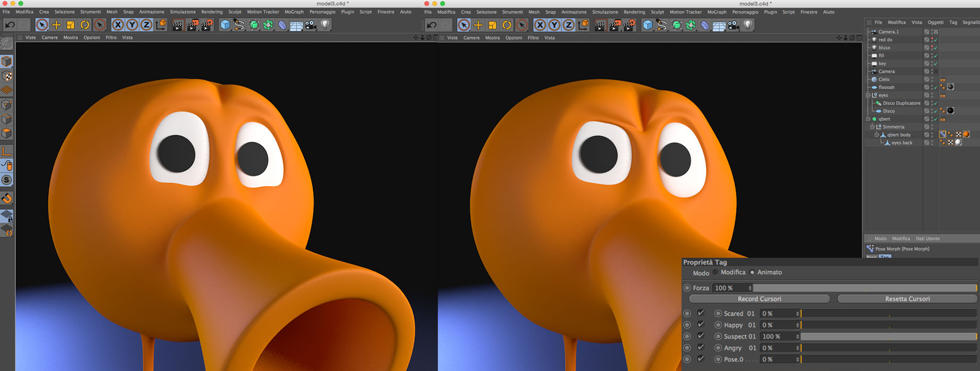Activate the Move tool in right window
The height and width of the screenshot is (371, 980).
pos(478,24)
